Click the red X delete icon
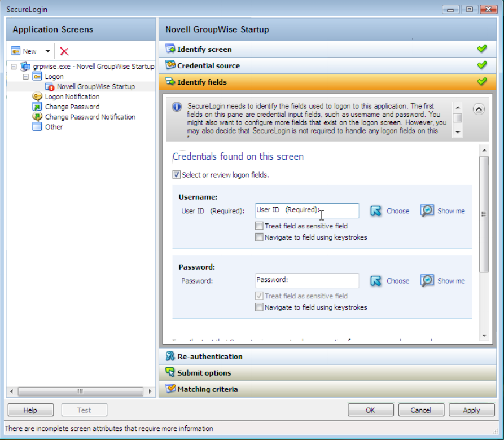Viewport: 504px width, 440px height. pyautogui.click(x=64, y=51)
